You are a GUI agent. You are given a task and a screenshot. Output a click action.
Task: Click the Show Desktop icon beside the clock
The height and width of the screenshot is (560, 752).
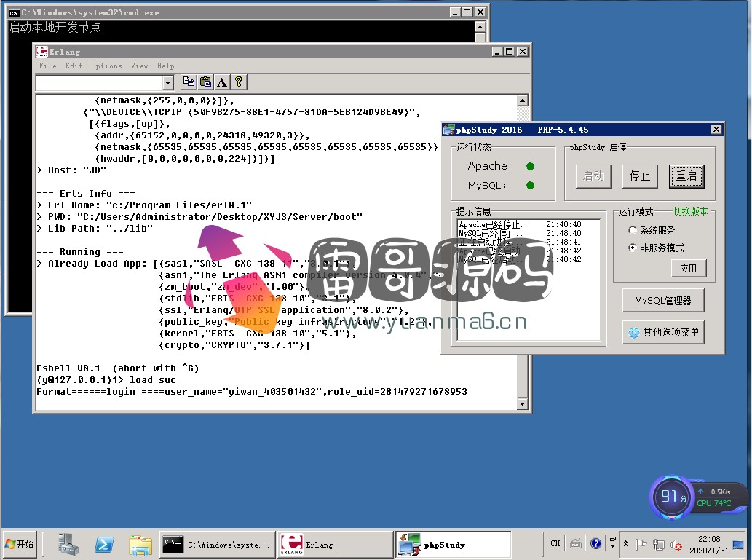tap(738, 545)
